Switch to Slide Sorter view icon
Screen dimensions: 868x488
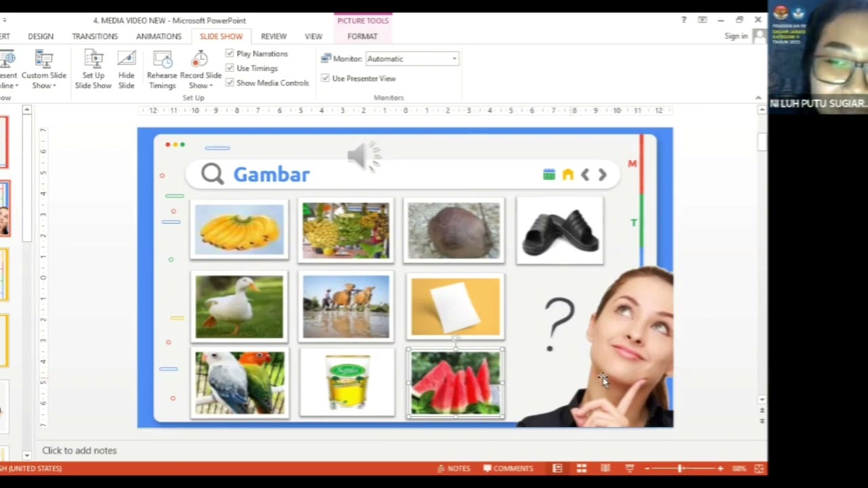(581, 468)
